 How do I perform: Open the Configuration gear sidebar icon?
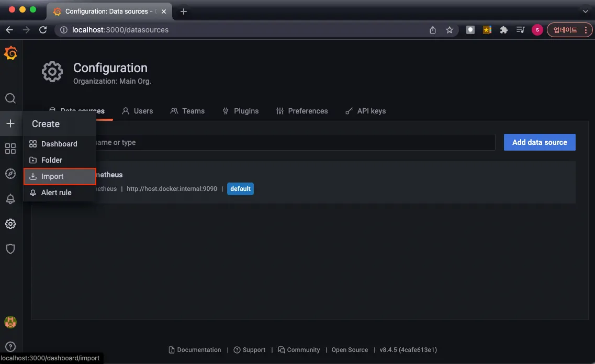(x=10, y=224)
